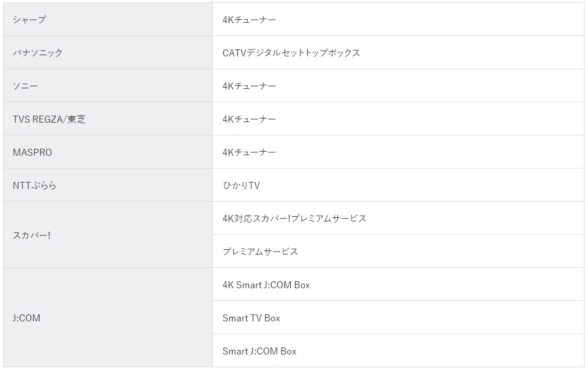The height and width of the screenshot is (369, 588).
Task: Click the ひかりTV cell
Action: 398,185
